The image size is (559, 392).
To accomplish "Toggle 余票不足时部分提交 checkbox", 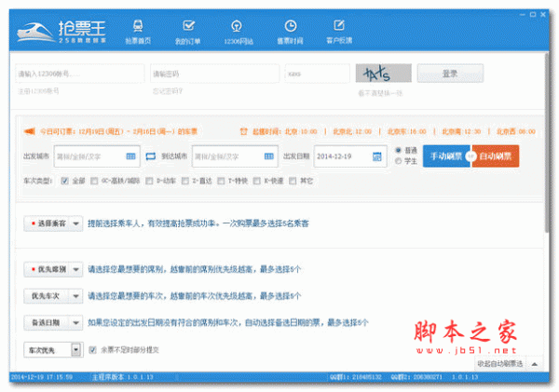I will (91, 350).
